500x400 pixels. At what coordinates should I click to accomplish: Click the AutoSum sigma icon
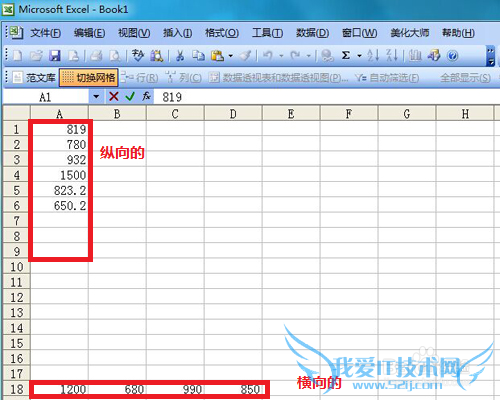point(346,55)
